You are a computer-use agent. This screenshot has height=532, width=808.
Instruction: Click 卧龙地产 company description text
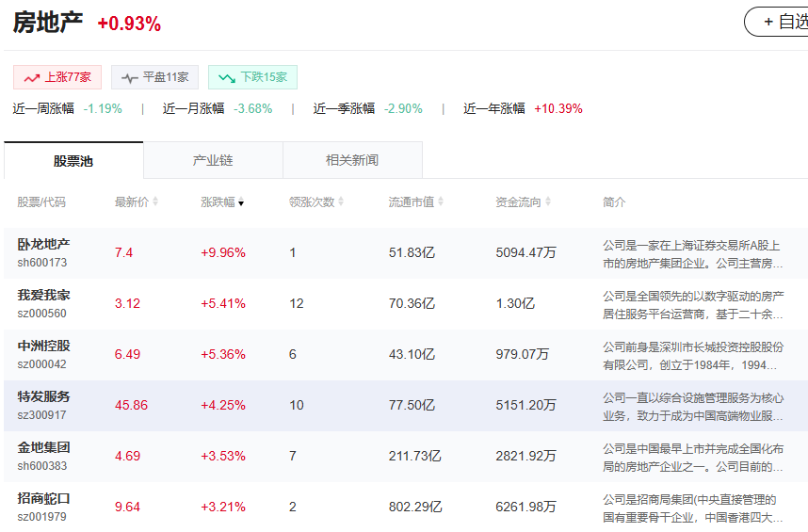tap(693, 254)
